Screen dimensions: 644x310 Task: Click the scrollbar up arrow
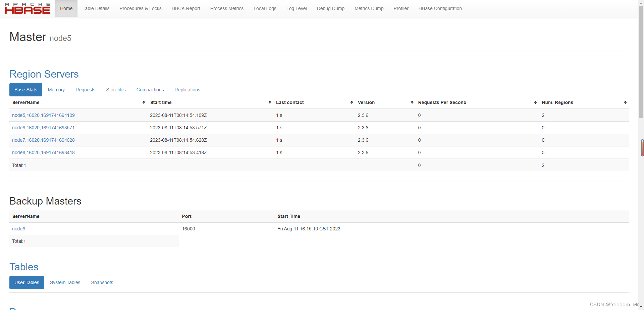641,2
